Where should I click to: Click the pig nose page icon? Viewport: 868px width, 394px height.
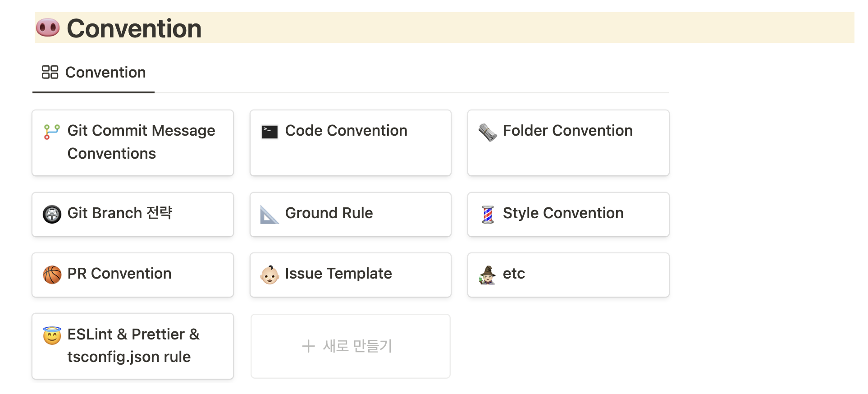point(48,28)
